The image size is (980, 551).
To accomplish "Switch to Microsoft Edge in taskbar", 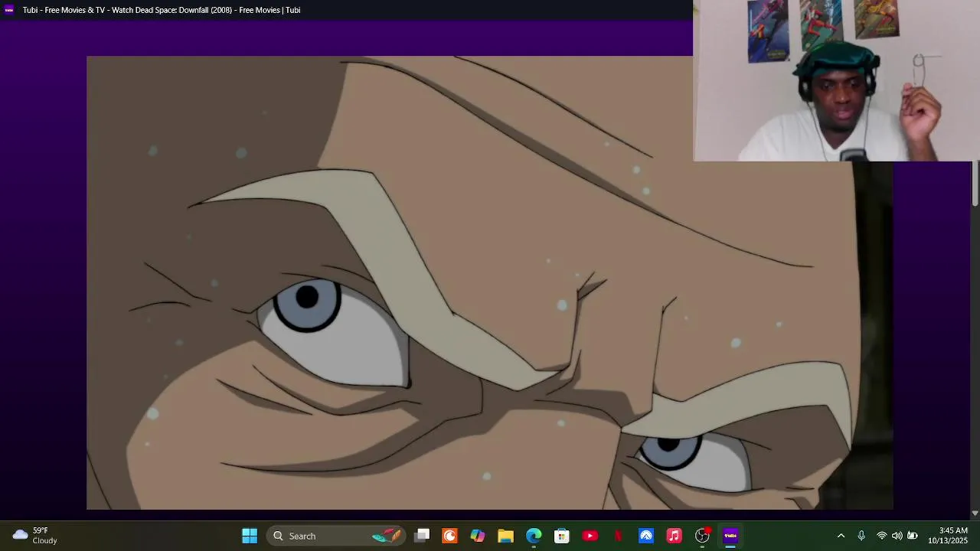I will tap(534, 536).
